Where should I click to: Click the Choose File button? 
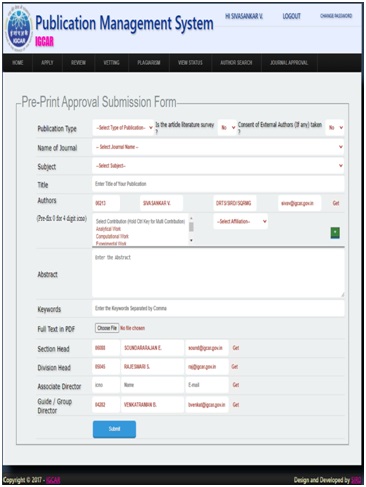pos(107,328)
